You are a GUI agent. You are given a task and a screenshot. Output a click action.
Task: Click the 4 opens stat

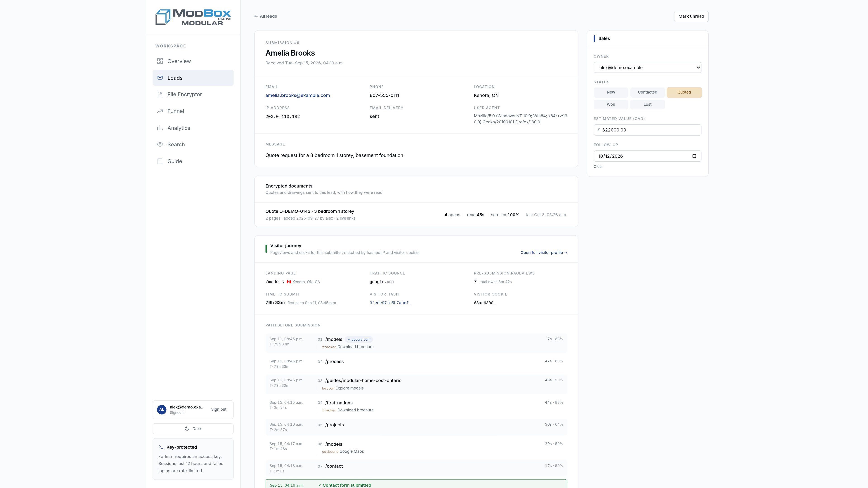pos(452,215)
